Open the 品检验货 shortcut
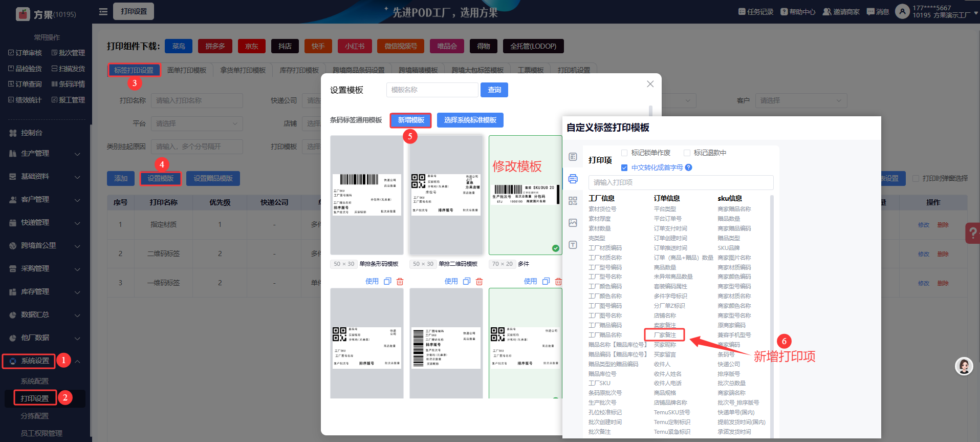The width and height of the screenshot is (980, 442). tap(25, 69)
